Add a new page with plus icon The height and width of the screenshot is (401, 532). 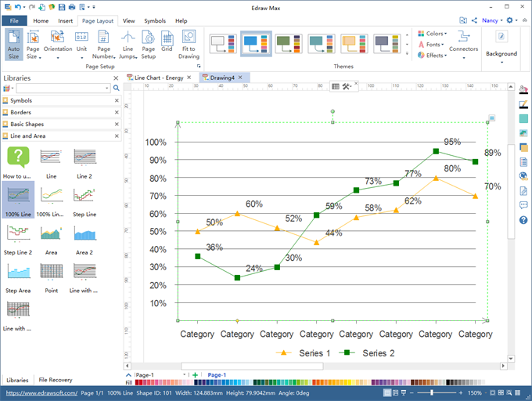195,375
